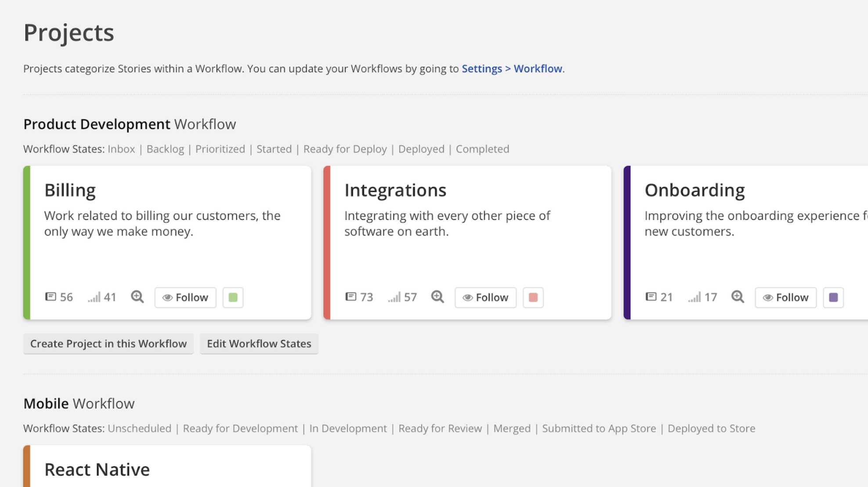Screen dimensions: 868x487
Task: Click the points value 17 on Onboarding
Action: pyautogui.click(x=711, y=298)
